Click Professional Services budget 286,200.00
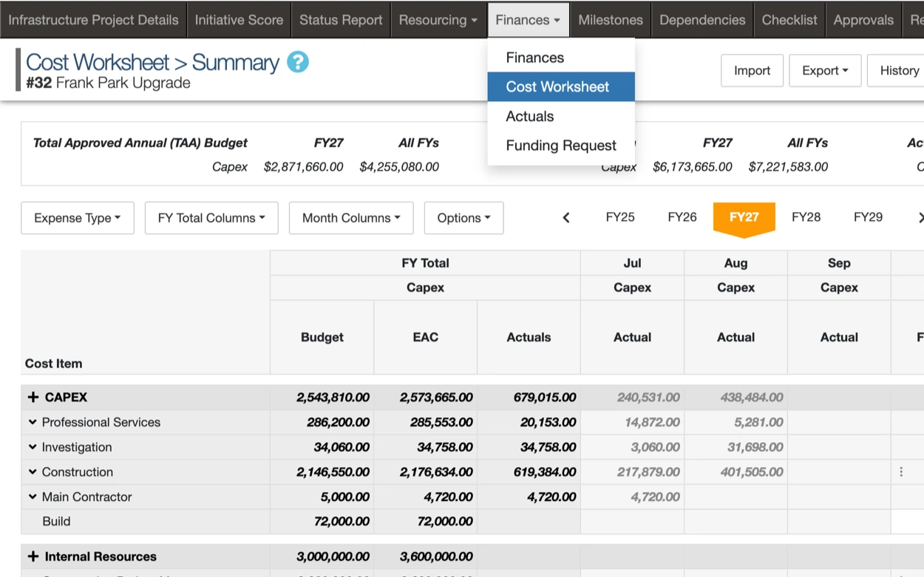The height and width of the screenshot is (577, 924). click(338, 423)
